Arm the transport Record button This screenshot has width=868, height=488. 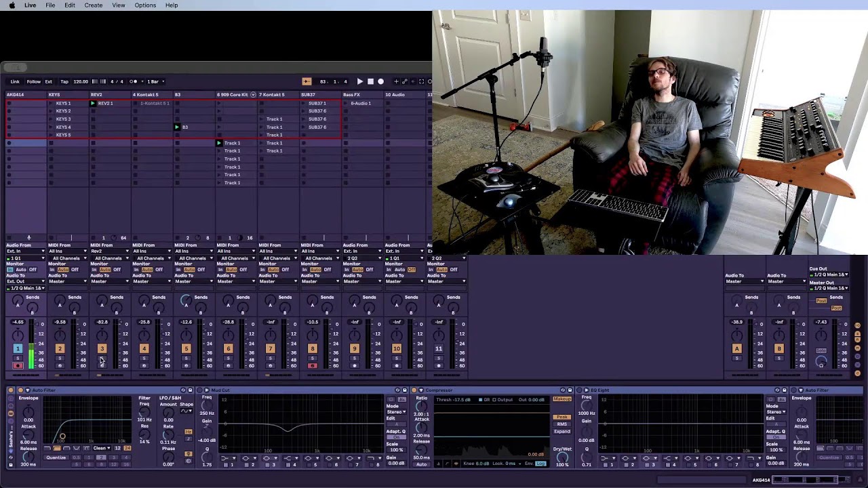(380, 81)
